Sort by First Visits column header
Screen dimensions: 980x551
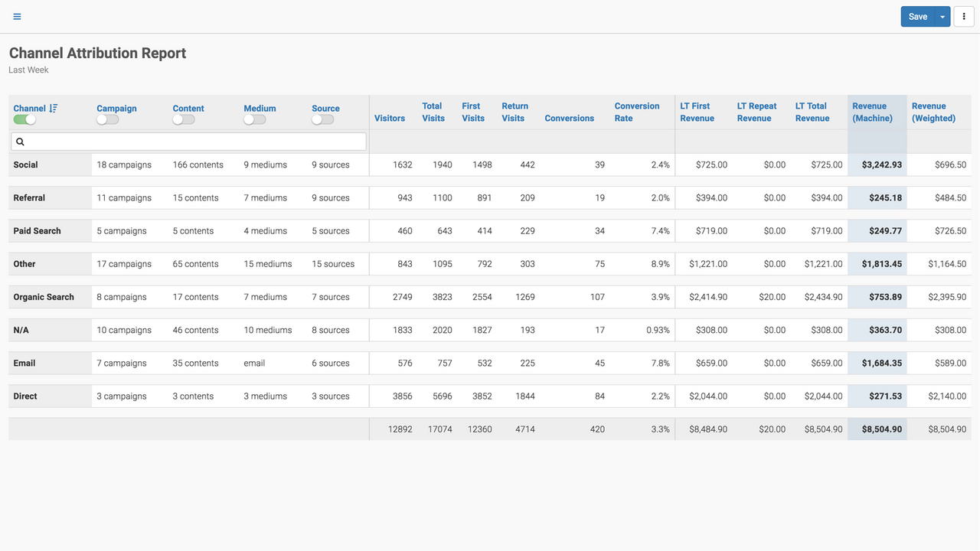coord(473,112)
